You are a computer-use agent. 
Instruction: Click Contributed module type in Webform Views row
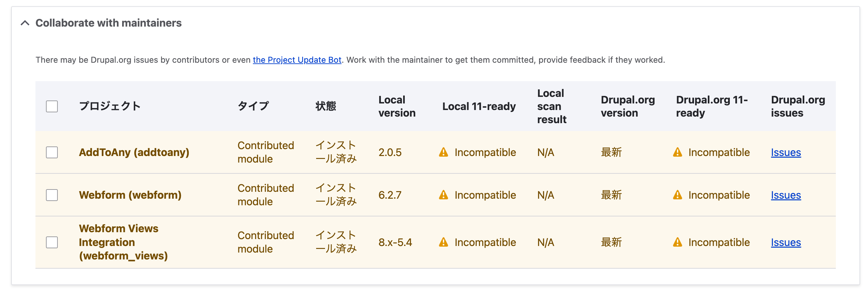coord(266,242)
